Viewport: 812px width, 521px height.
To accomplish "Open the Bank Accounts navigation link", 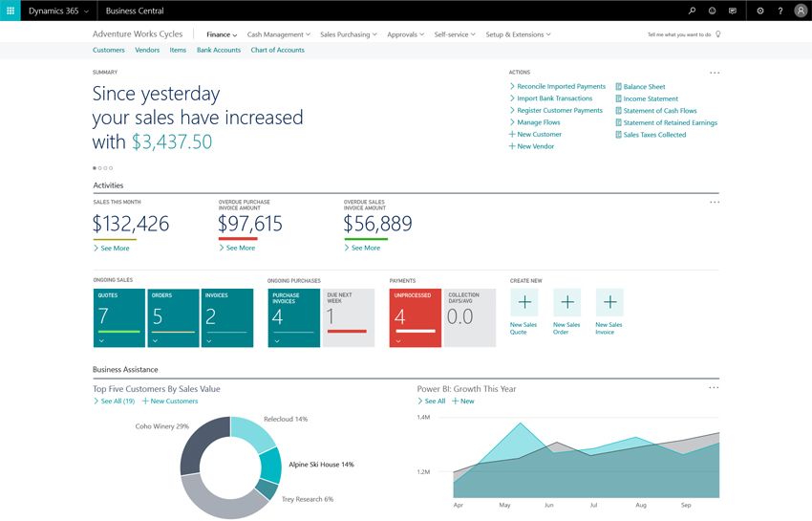I will 219,50.
